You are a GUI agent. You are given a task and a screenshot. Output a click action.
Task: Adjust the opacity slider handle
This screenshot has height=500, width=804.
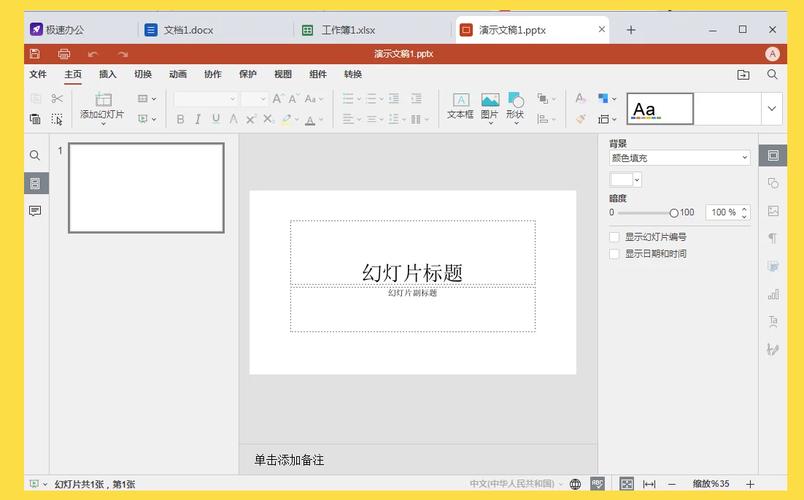click(674, 212)
